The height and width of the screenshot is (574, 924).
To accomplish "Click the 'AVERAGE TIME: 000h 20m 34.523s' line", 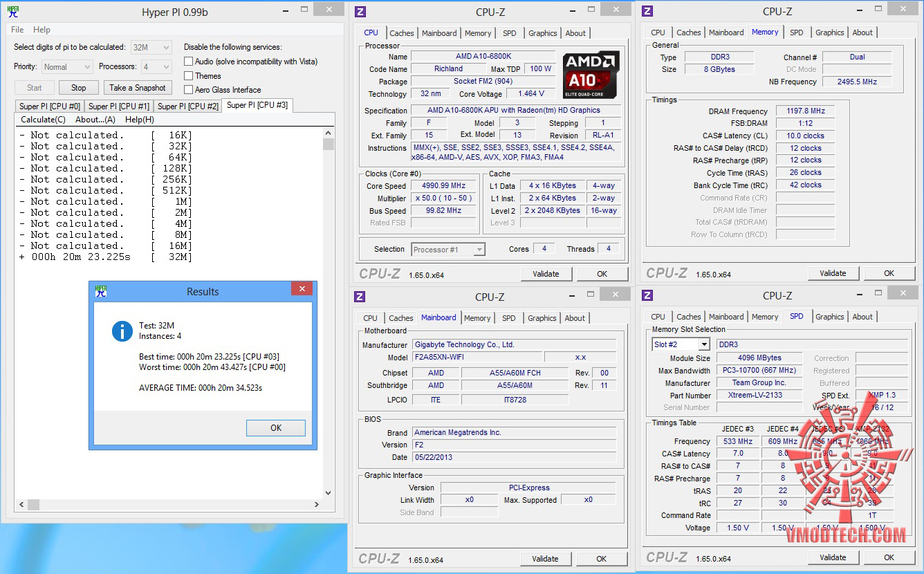I will click(201, 388).
